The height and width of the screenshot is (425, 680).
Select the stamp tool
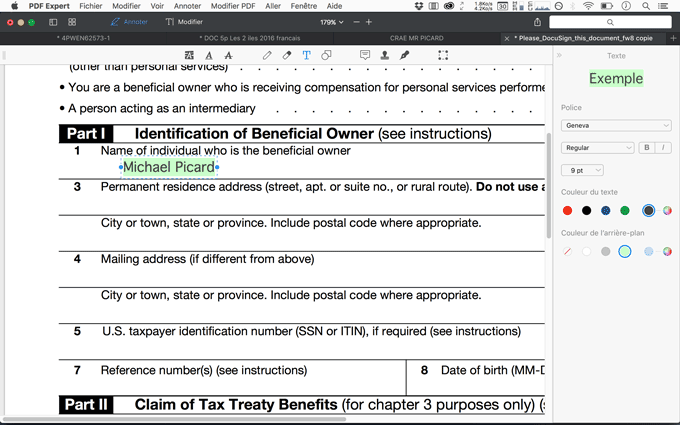coord(385,55)
